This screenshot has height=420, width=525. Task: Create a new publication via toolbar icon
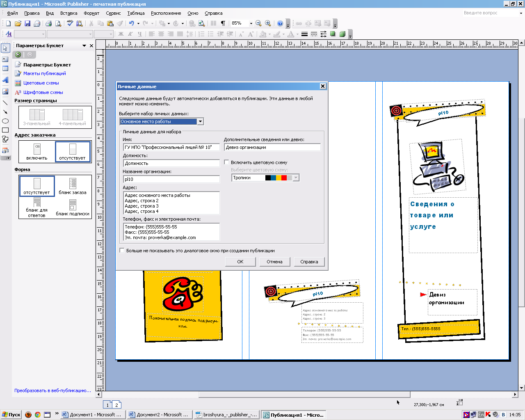tap(8, 23)
